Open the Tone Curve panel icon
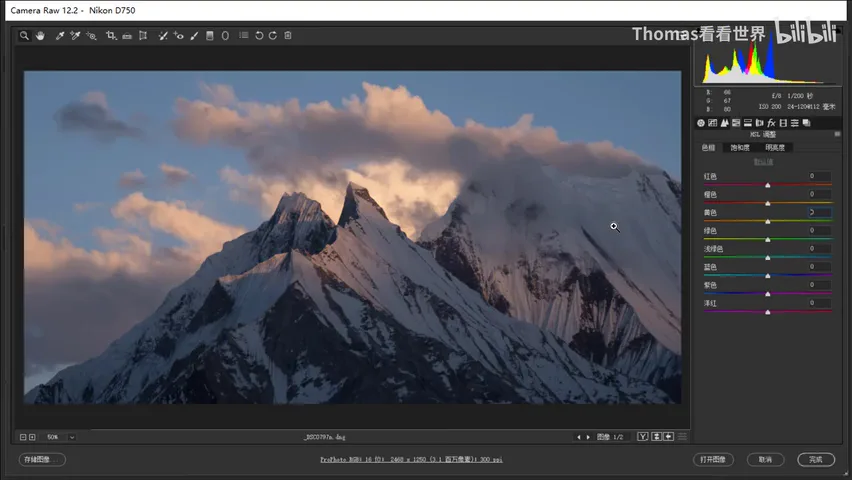852x480 pixels. (712, 123)
